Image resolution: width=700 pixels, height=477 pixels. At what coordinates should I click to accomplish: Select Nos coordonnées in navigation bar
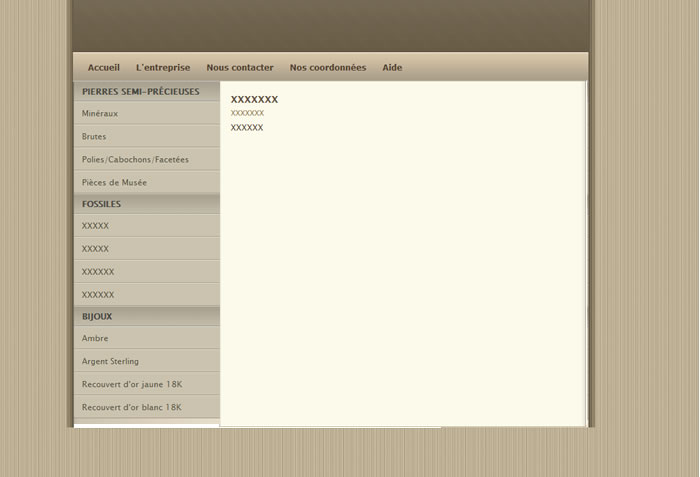pyautogui.click(x=328, y=67)
